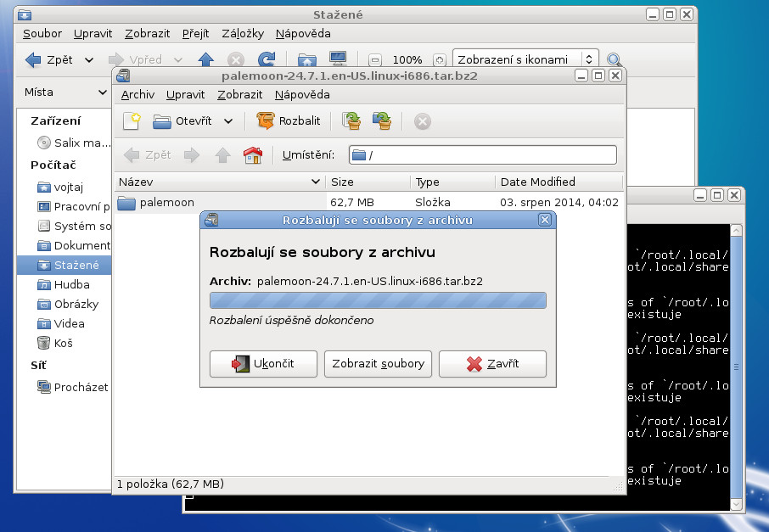
Task: Open the Zobrazit menu in Stažené file manager
Action: (x=147, y=33)
